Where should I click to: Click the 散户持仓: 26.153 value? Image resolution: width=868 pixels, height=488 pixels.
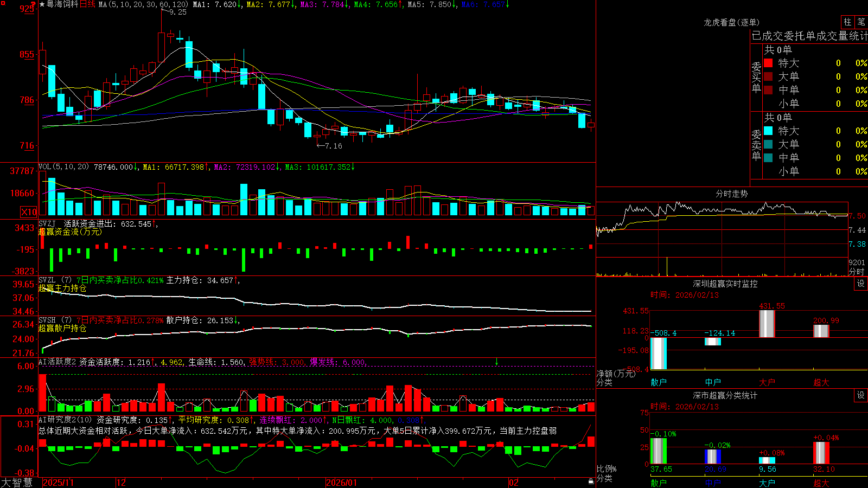pyautogui.click(x=200, y=320)
